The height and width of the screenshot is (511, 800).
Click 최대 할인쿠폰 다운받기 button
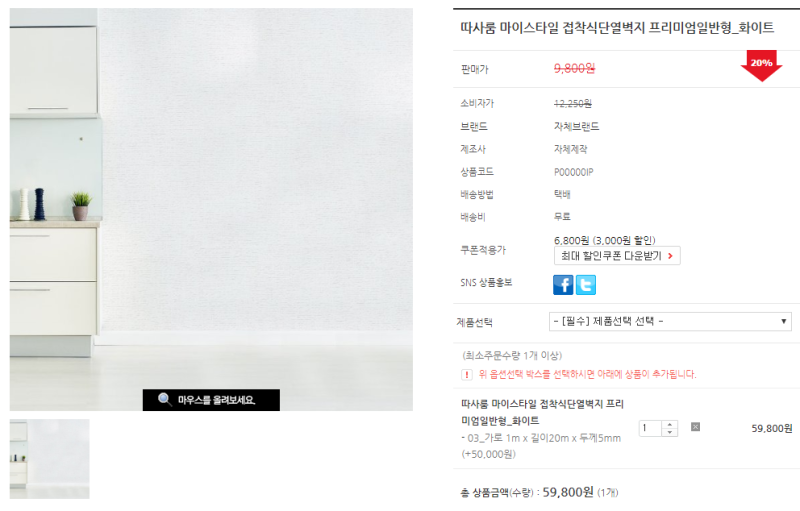pos(617,256)
